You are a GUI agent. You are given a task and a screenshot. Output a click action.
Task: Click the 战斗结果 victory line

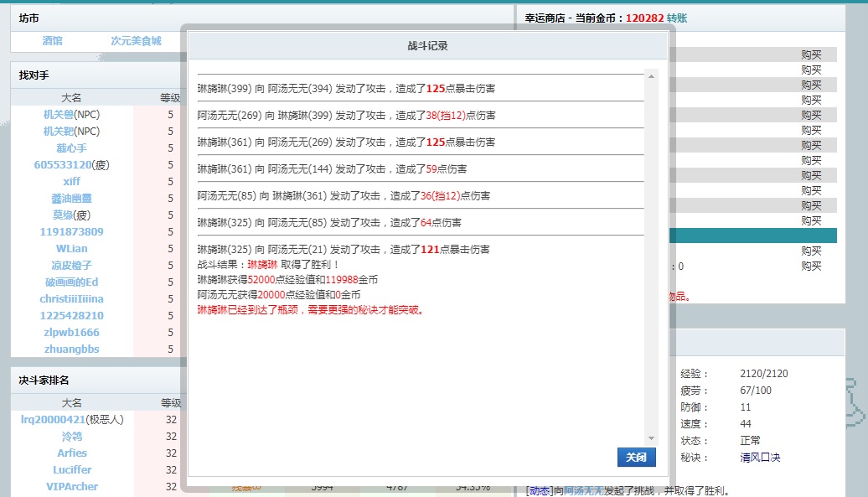[268, 265]
